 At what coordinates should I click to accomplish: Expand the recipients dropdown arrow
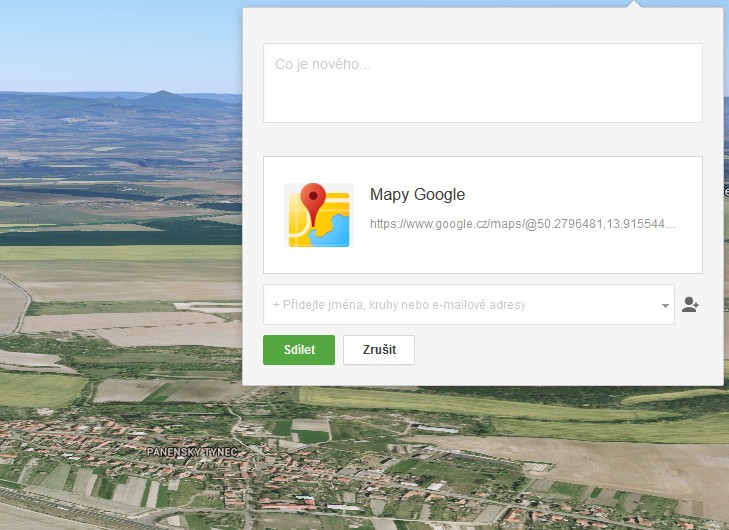pos(665,305)
